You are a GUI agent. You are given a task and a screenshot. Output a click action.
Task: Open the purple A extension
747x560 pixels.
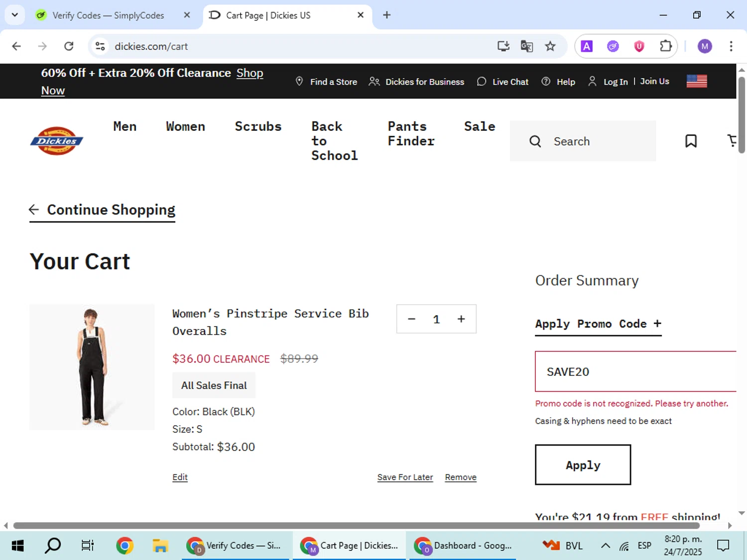coord(587,46)
